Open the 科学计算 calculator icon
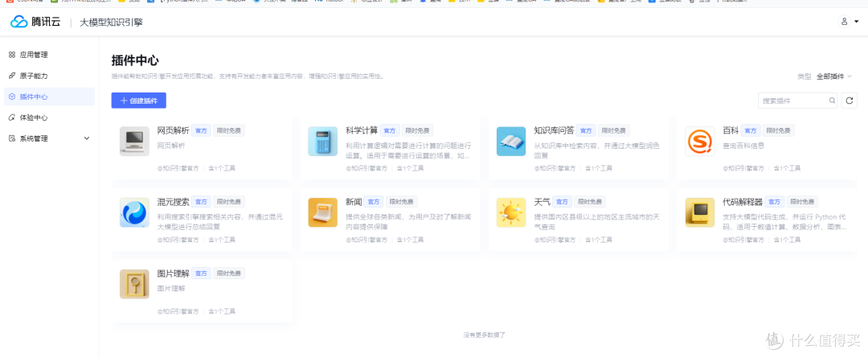 (x=323, y=142)
